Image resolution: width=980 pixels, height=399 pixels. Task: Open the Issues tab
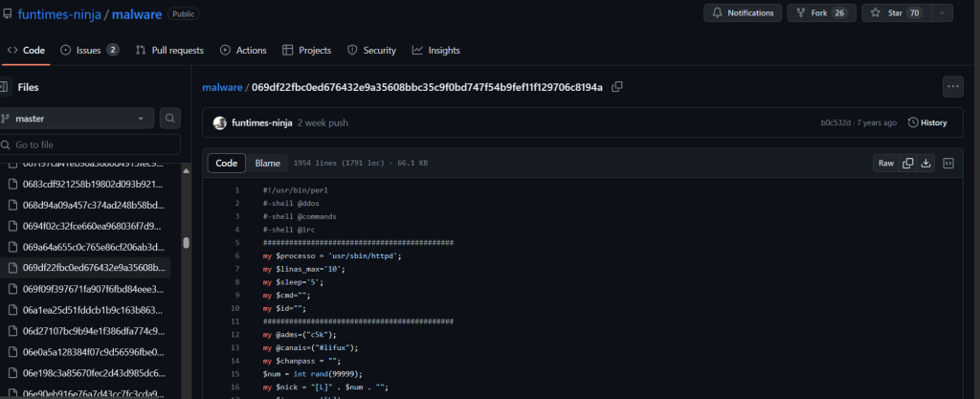(90, 50)
